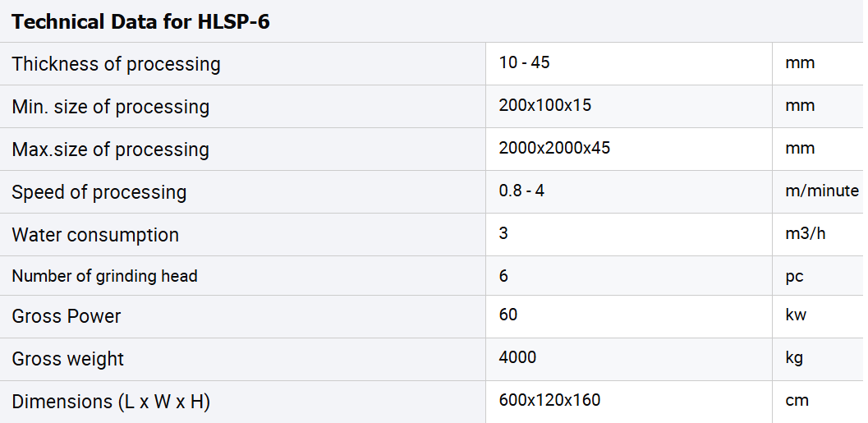Select the '600x120x160' dimensions value

pyautogui.click(x=549, y=400)
